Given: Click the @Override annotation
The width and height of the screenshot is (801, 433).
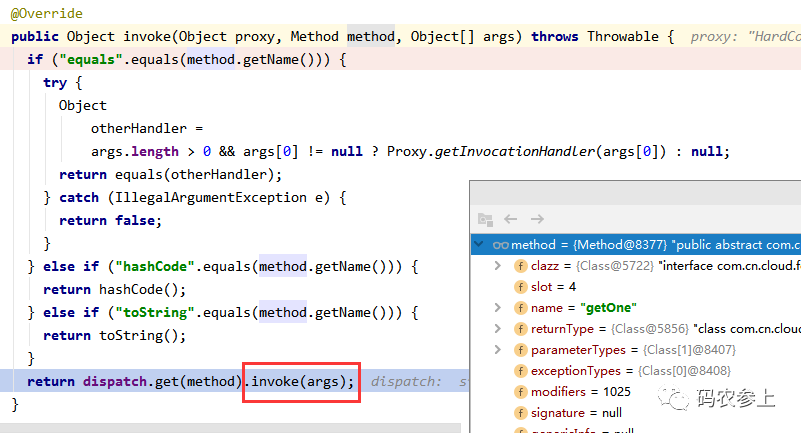Looking at the screenshot, I should pyautogui.click(x=47, y=14).
